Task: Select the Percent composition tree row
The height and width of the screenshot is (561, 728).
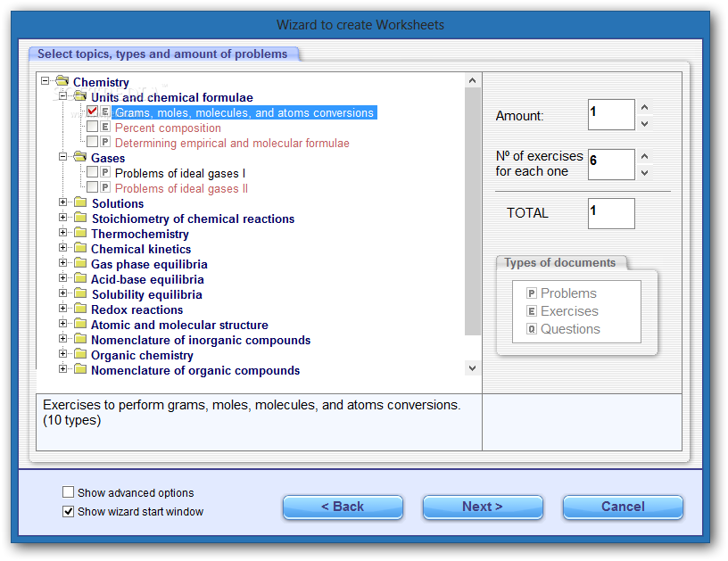Action: pyautogui.click(x=168, y=128)
